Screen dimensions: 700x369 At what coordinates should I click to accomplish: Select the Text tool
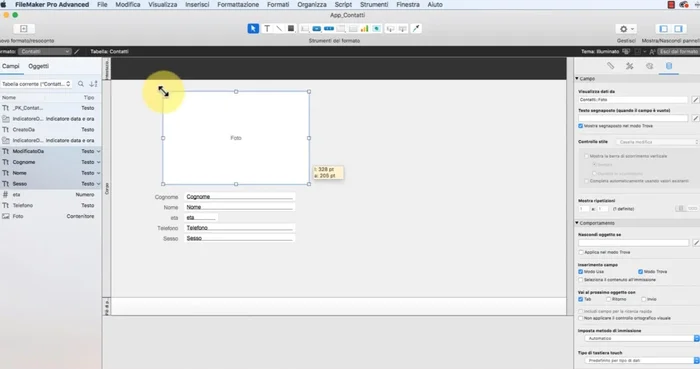[267, 29]
